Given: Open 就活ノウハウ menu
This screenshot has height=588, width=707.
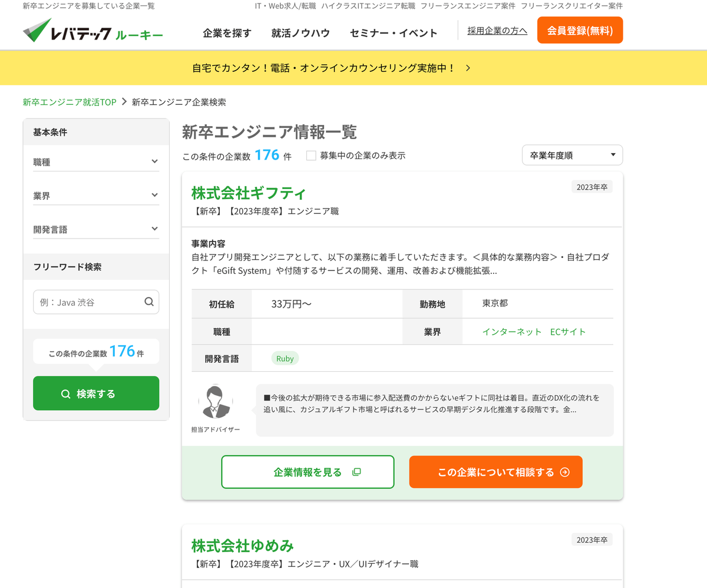Looking at the screenshot, I should [300, 33].
